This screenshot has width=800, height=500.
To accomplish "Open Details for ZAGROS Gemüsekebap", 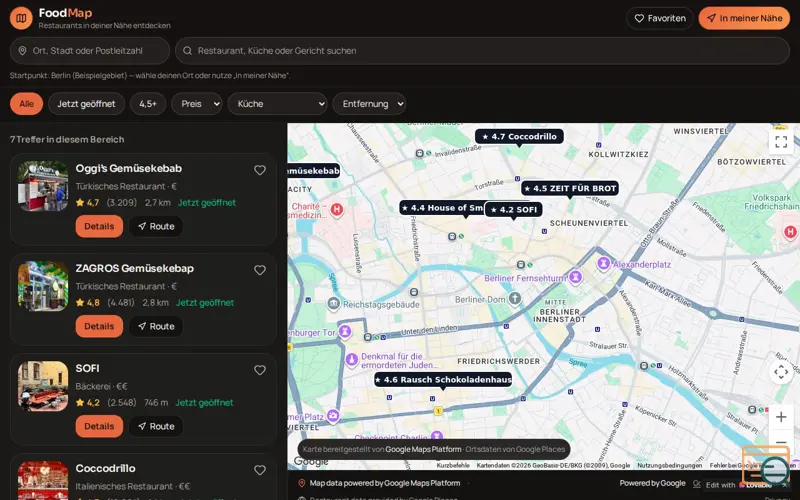I will 99,326.
